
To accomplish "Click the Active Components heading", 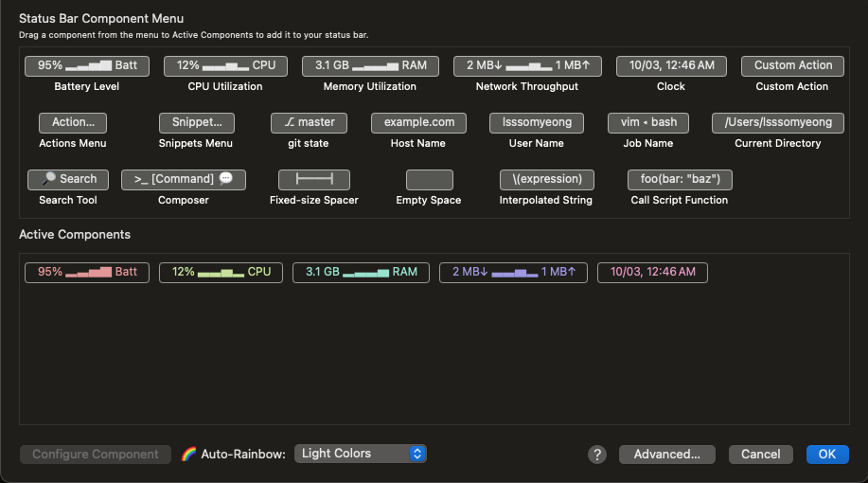I will (x=75, y=234).
